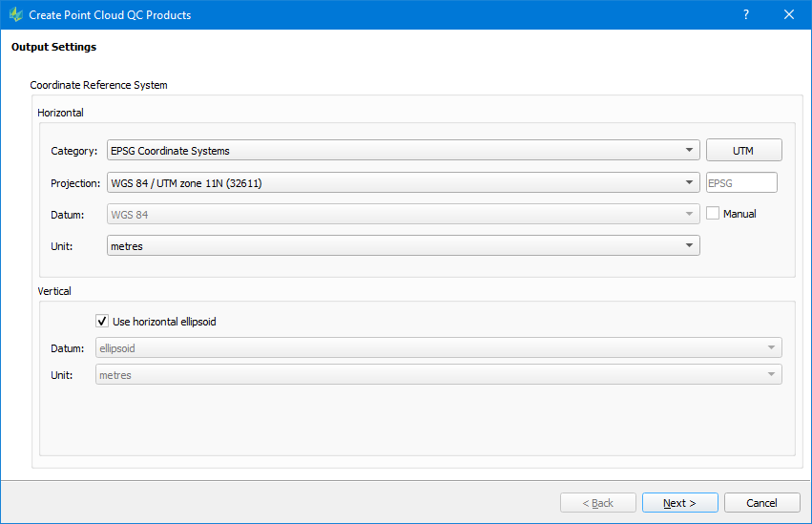Click the horizontal Datum WGS 84 combo box
This screenshot has width=812, height=524.
403,214
